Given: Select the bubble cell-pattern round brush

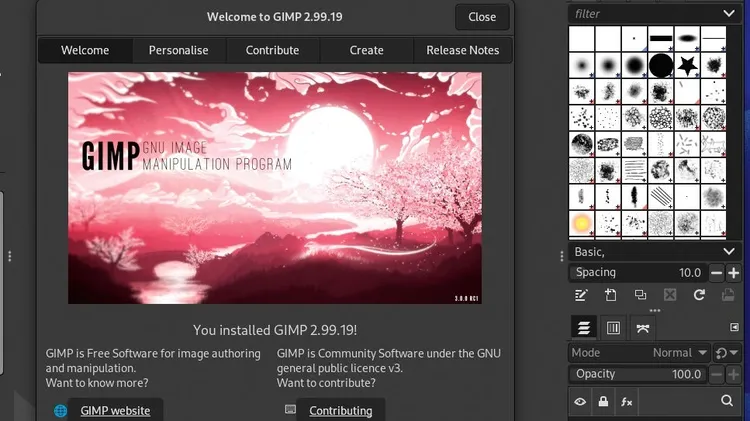Looking at the screenshot, I should pos(661,117).
